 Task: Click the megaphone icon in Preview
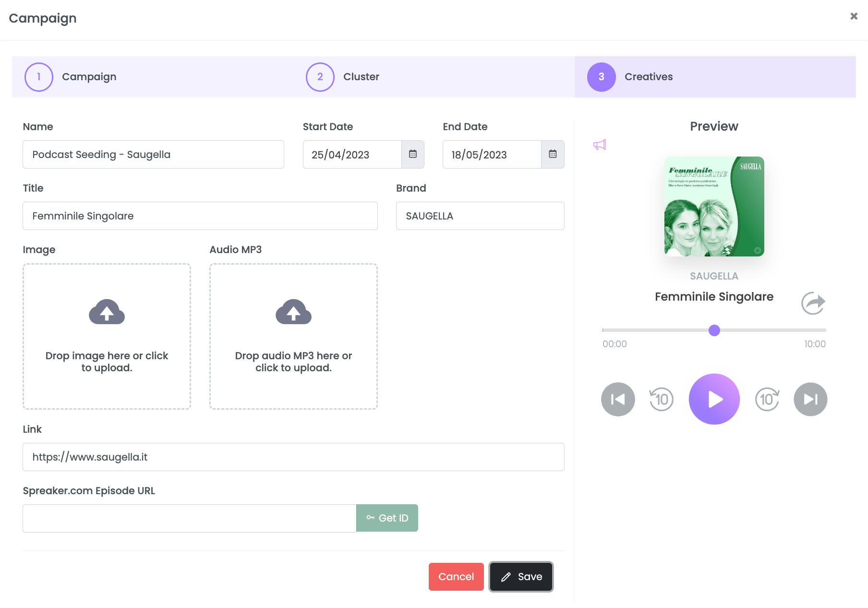600,145
